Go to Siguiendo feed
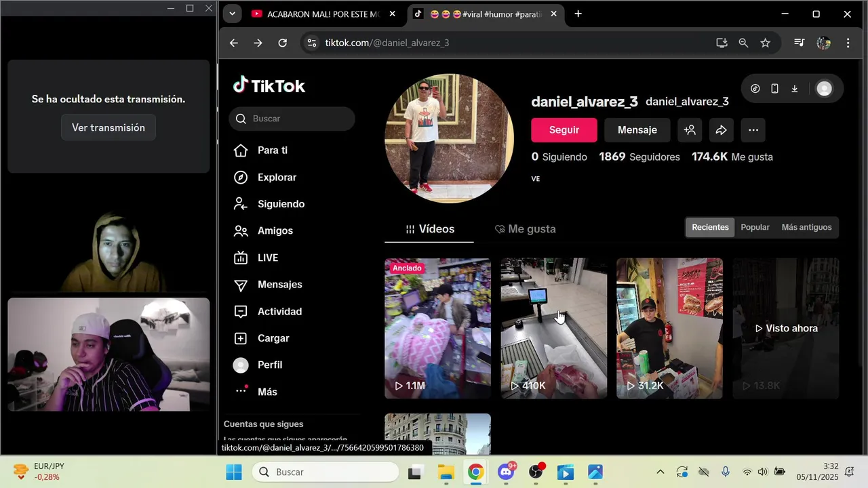This screenshot has height=488, width=868. (x=269, y=204)
